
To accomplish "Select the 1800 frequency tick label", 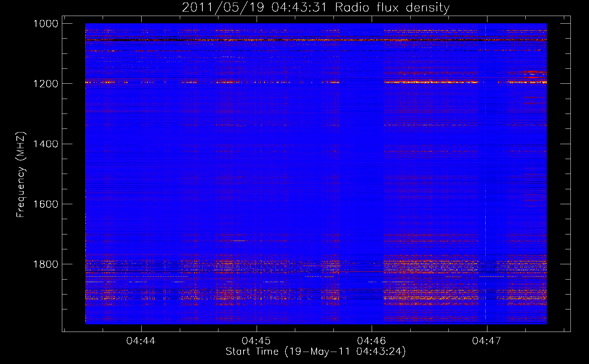I will [46, 264].
